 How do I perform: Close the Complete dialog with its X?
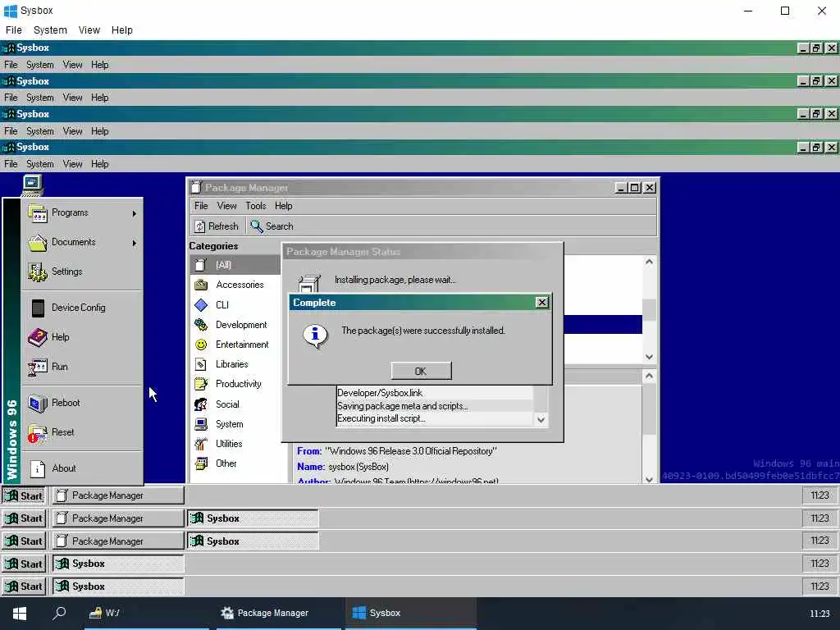[542, 303]
